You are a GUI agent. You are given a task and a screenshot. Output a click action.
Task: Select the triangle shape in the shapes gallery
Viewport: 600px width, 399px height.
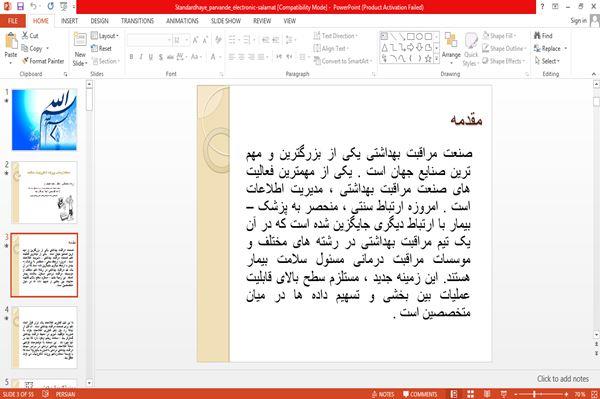(384, 47)
